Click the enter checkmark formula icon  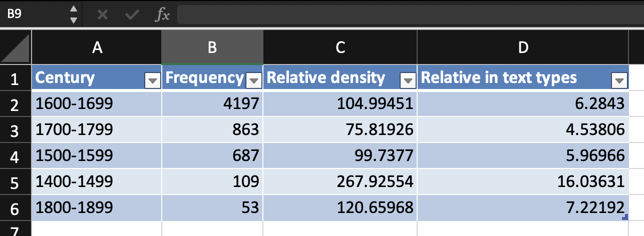click(x=132, y=15)
